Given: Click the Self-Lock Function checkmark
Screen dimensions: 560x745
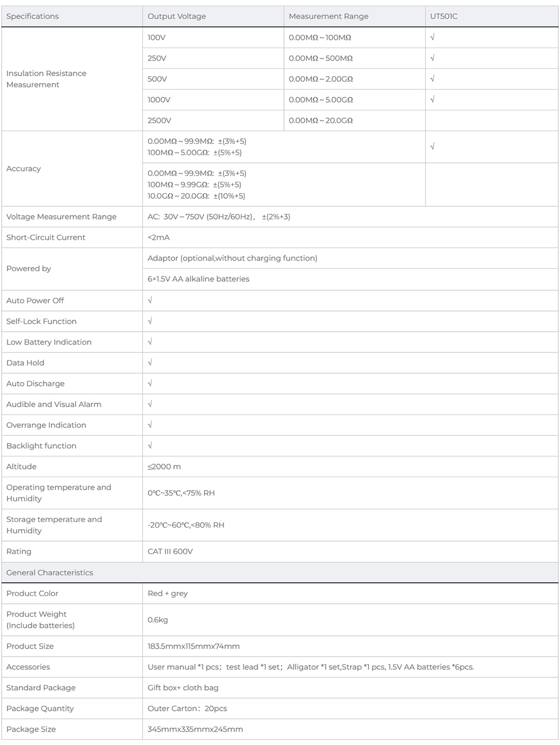Looking at the screenshot, I should click(150, 322).
